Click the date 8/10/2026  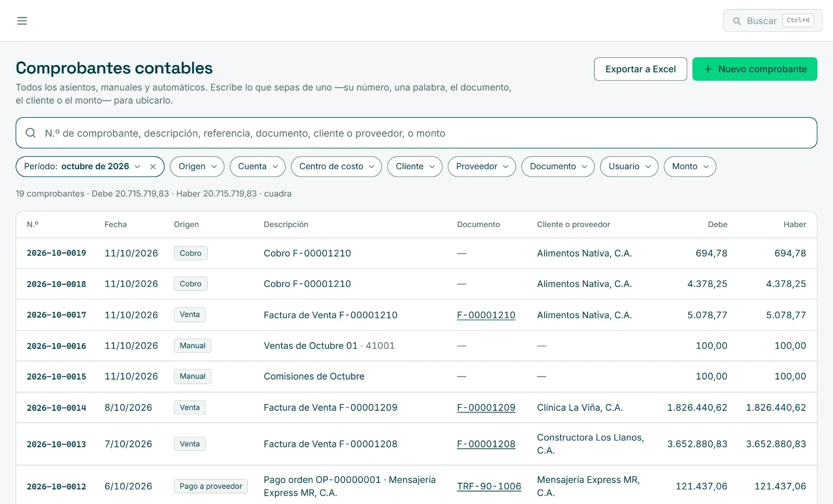129,408
